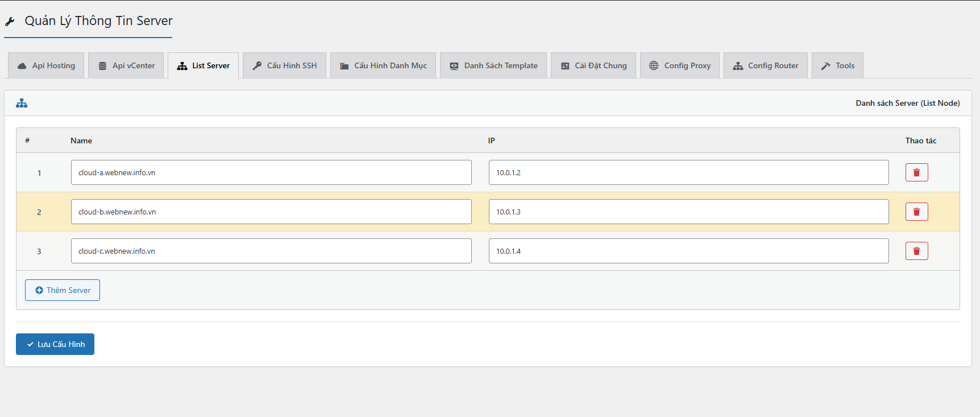Click the IP field containing 10.0.1.4
Screen dimensions: 980x417
[688, 251]
